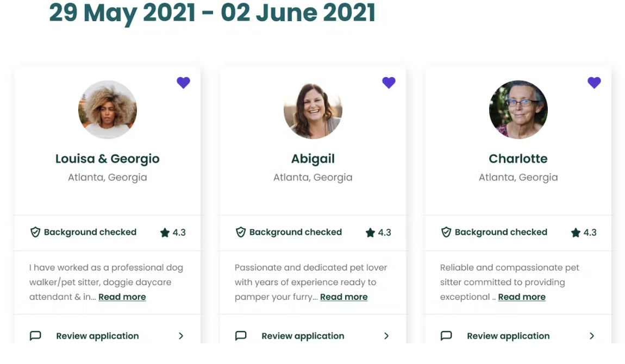Toggle the favorite heart for Charlotte
The image size is (625, 364).
(594, 83)
